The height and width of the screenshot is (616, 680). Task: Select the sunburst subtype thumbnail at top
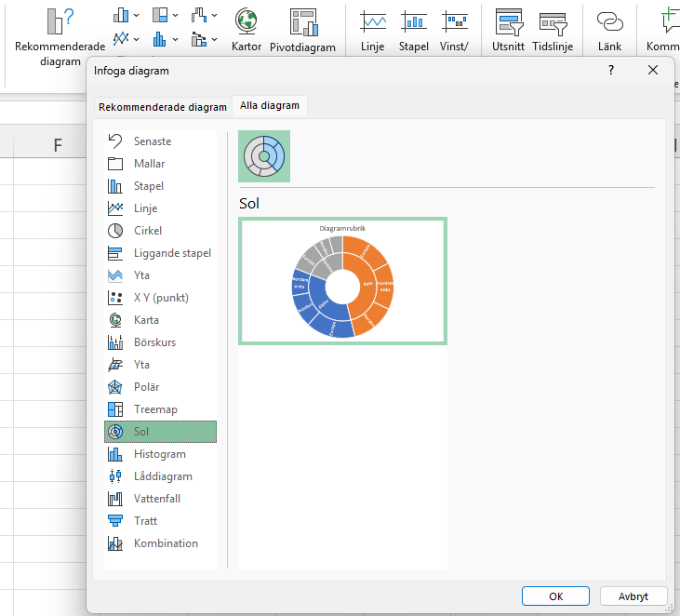coord(264,156)
